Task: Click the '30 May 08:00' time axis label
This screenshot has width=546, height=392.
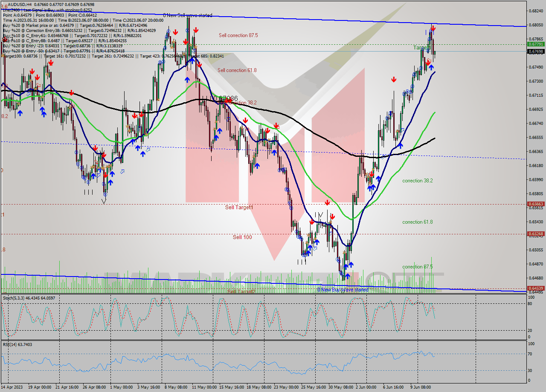Action: pos(340,387)
